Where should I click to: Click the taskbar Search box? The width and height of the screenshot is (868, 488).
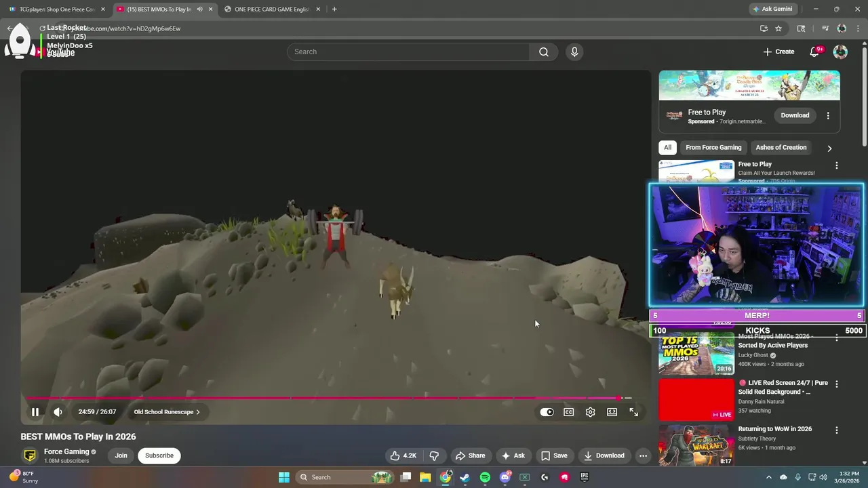pyautogui.click(x=346, y=477)
